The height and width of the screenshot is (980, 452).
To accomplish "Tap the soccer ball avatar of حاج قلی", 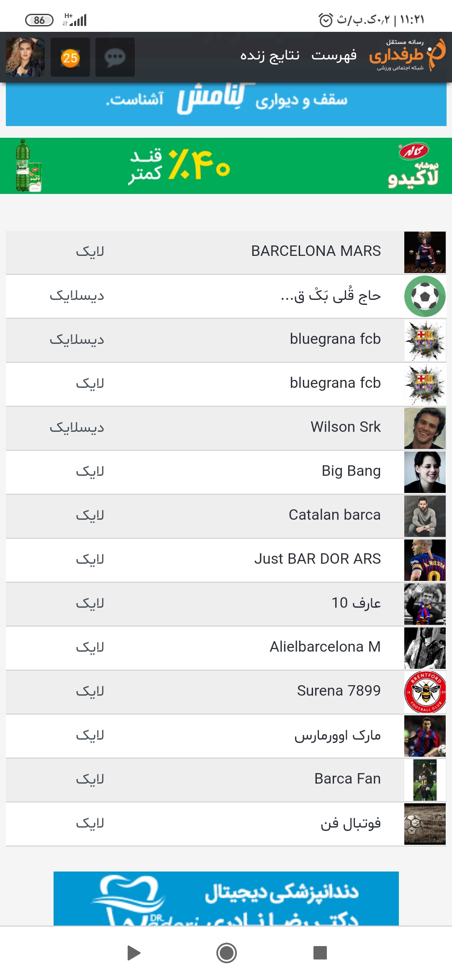I will click(x=425, y=296).
